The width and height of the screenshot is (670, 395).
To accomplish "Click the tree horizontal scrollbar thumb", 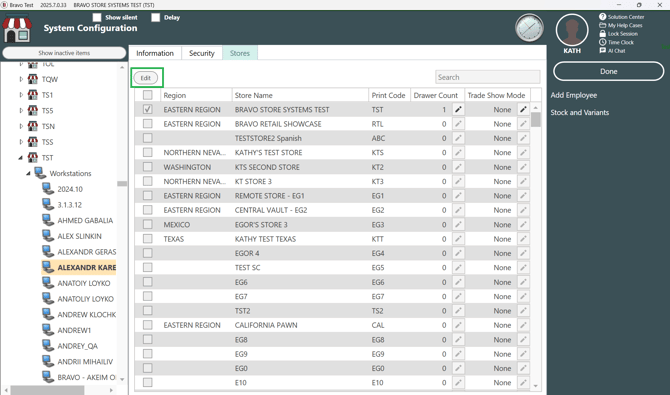I will click(x=47, y=390).
